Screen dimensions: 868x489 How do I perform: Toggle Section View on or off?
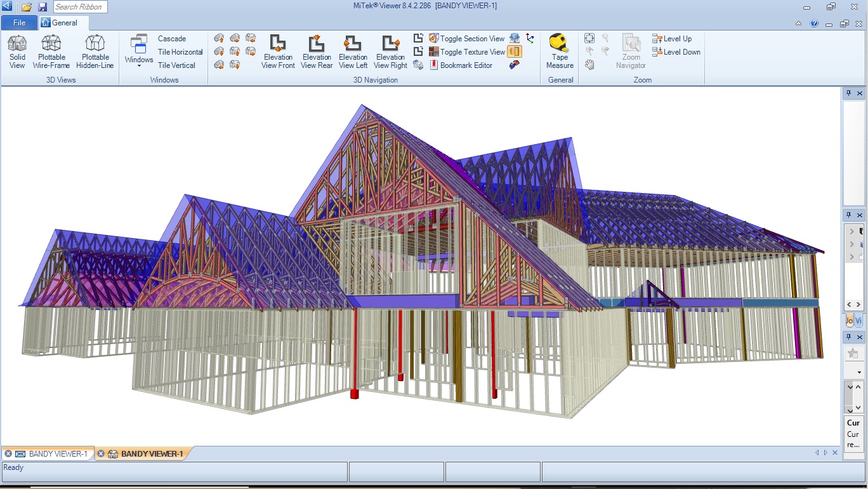[x=467, y=39]
